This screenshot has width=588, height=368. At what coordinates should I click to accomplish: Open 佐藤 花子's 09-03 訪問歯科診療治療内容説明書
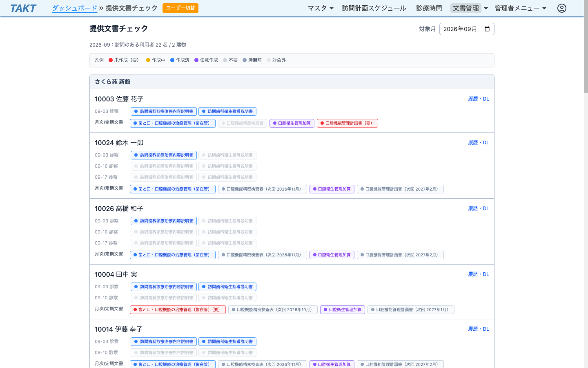tap(164, 111)
